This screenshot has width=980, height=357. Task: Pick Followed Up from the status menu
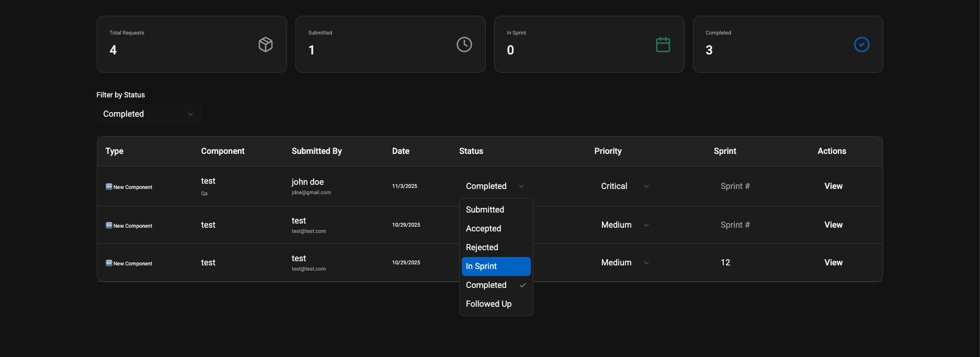(496, 304)
